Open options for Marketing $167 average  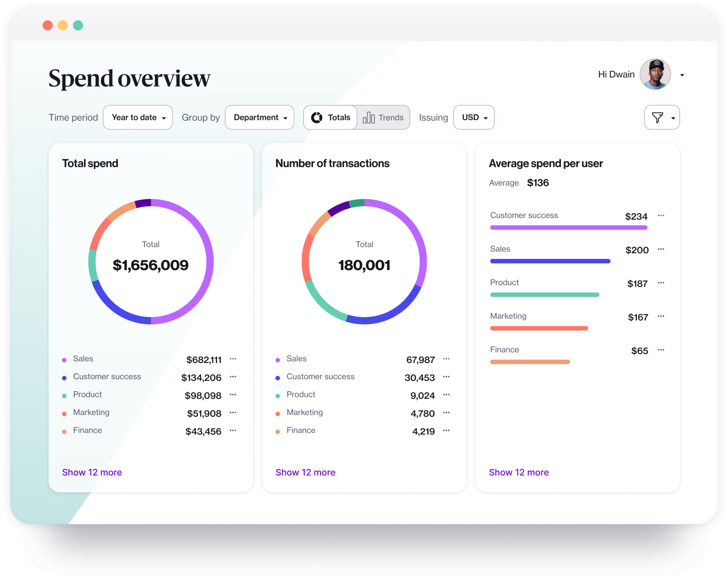[x=661, y=316]
